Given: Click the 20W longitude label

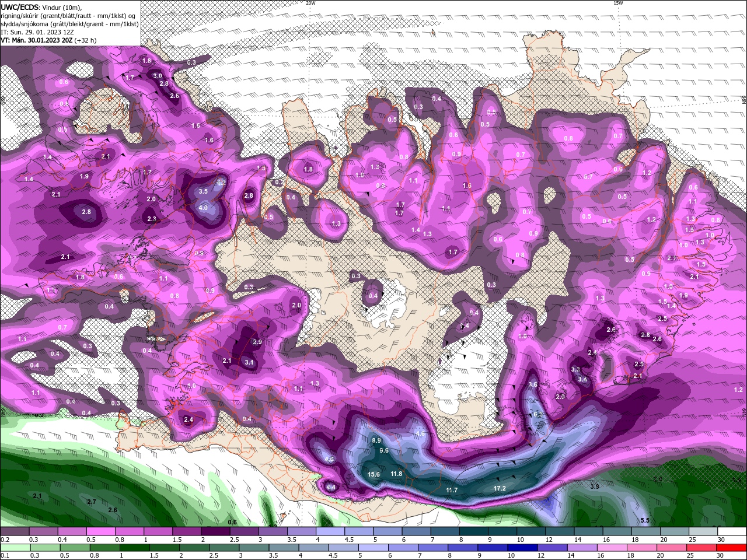Looking at the screenshot, I should point(310,3).
